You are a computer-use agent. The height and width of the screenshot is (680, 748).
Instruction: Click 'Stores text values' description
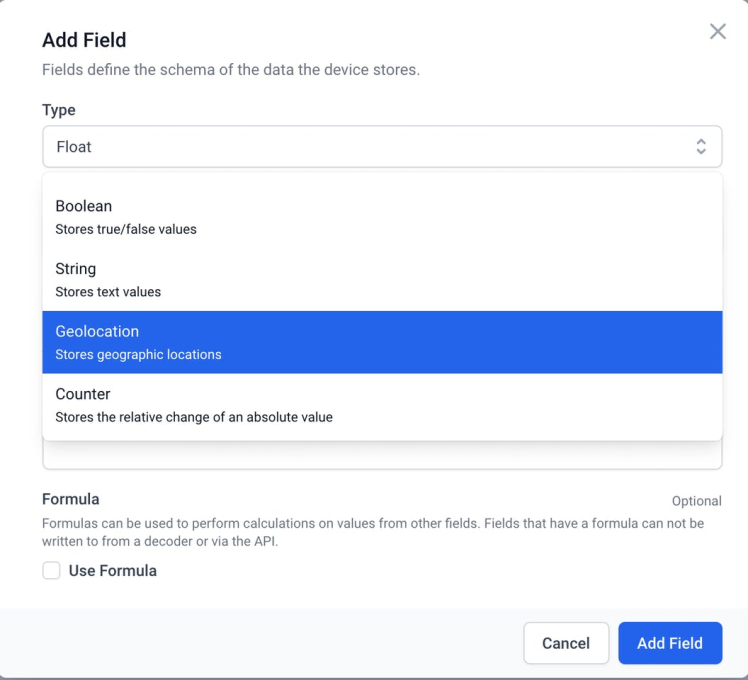[108, 292]
